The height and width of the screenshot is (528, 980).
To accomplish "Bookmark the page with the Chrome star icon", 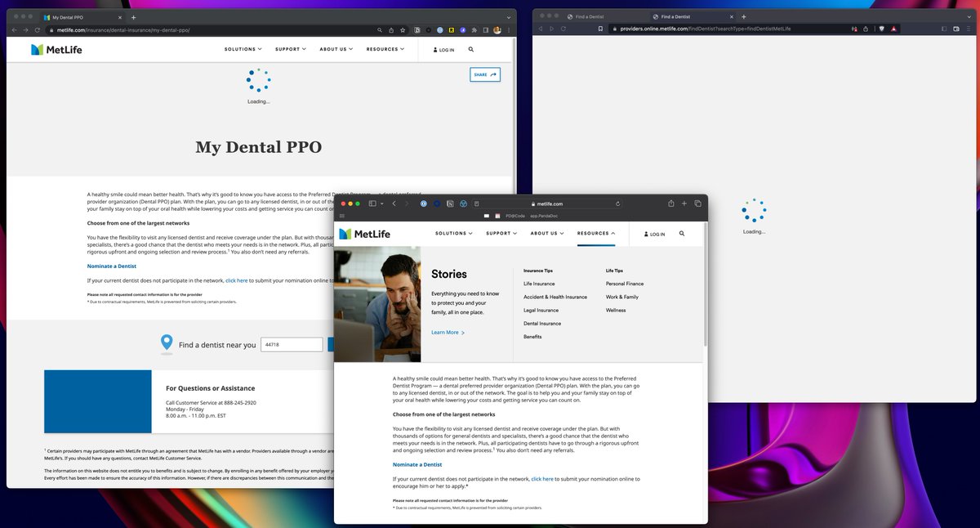I will 403,30.
